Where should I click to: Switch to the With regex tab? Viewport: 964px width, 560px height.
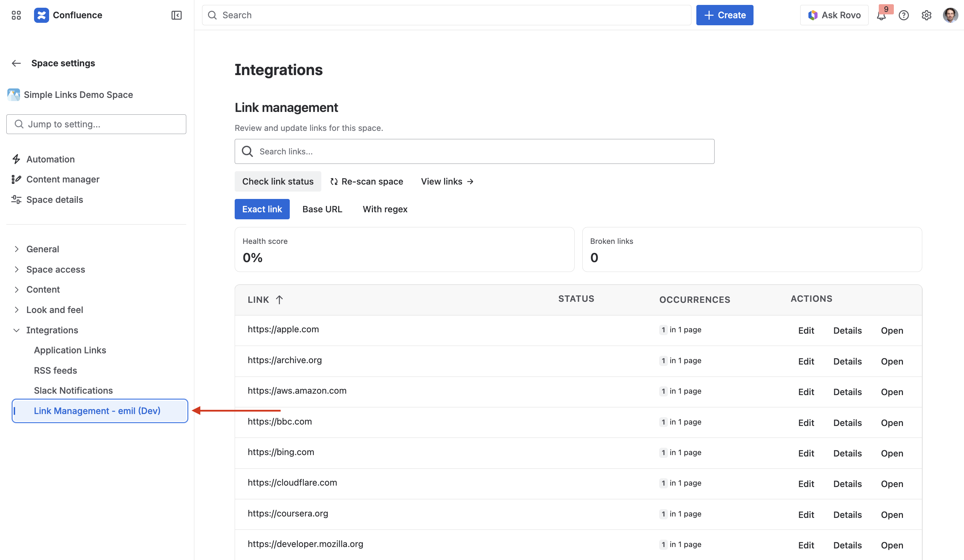(x=385, y=209)
